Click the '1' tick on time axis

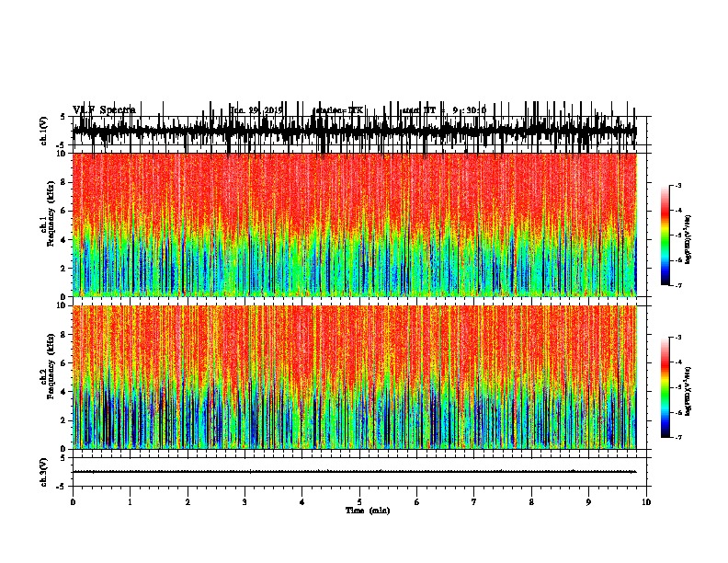[x=130, y=502]
